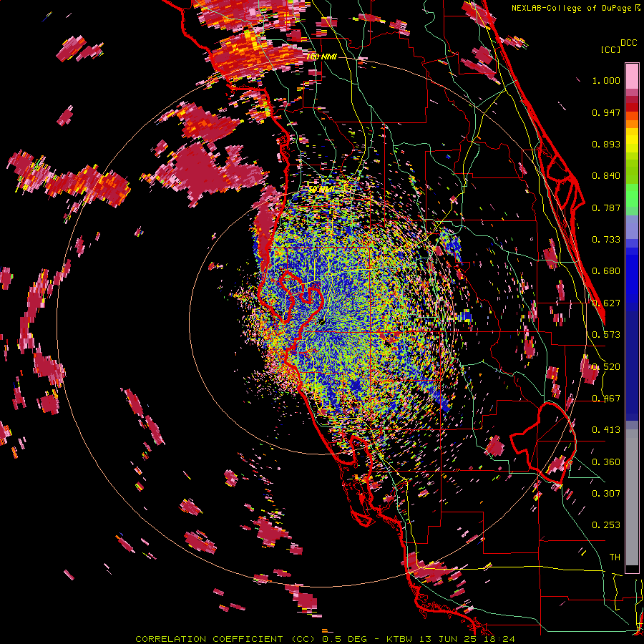This screenshot has width=644, height=644.
Task: Click the 0.253 scale value
Action: tap(606, 525)
